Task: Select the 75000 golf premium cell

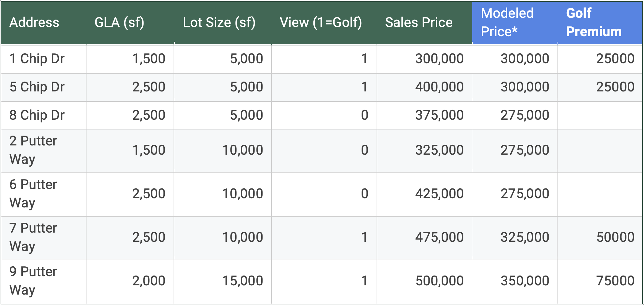Action: 615,281
